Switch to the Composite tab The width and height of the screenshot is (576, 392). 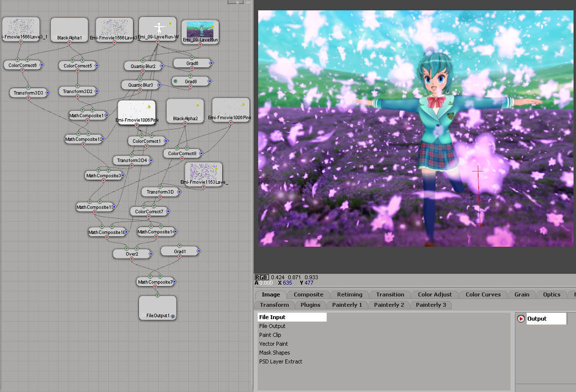pyautogui.click(x=308, y=294)
